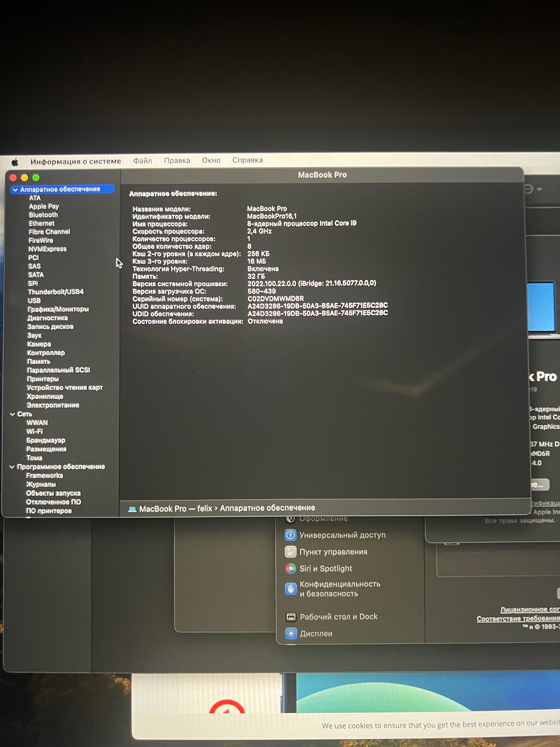
Task: Select Память in the sidebar
Action: [39, 362]
